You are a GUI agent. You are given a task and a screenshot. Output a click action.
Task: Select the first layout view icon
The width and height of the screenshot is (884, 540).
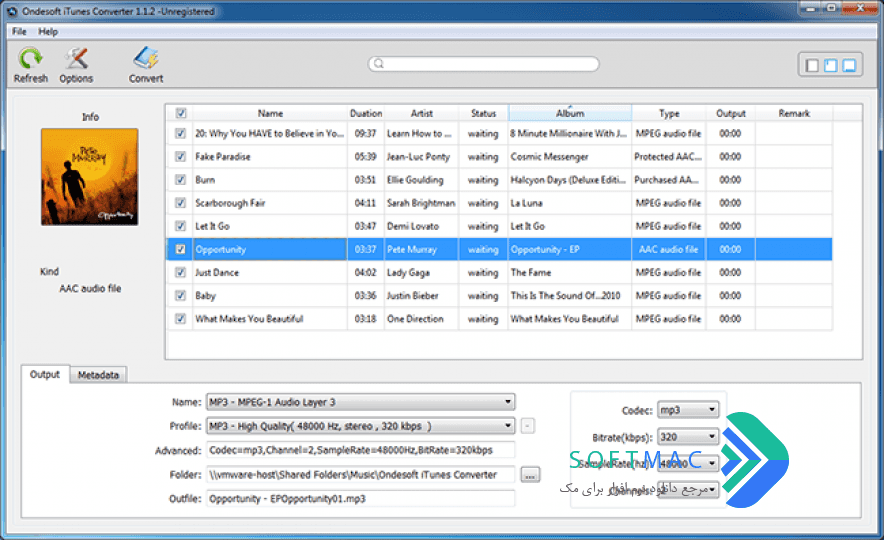[812, 65]
